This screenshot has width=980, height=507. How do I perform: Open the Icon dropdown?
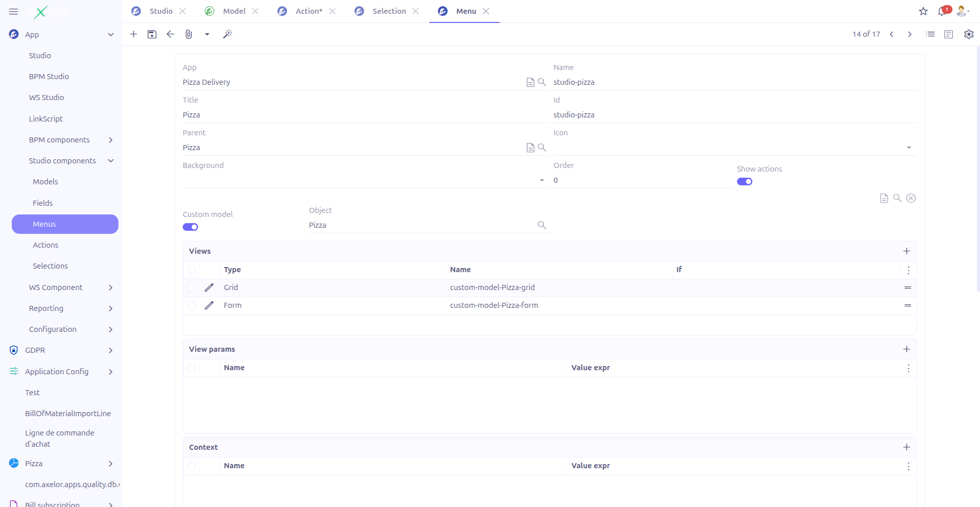tap(909, 148)
